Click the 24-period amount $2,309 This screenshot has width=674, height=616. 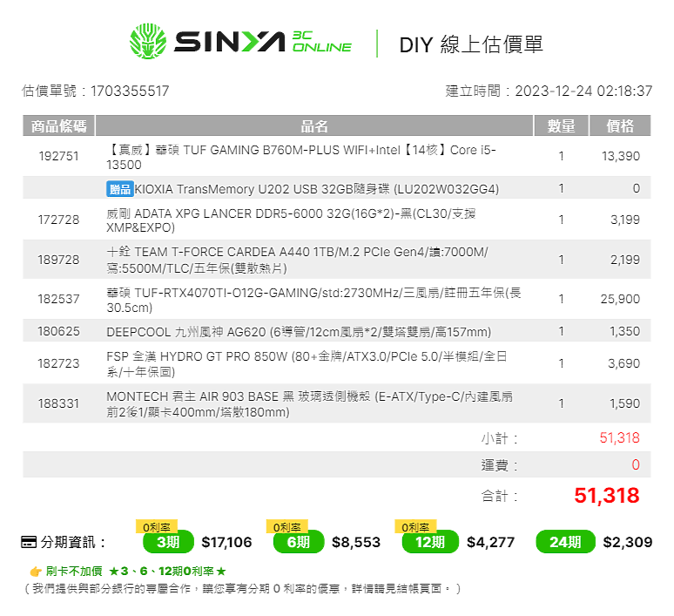pos(628,542)
